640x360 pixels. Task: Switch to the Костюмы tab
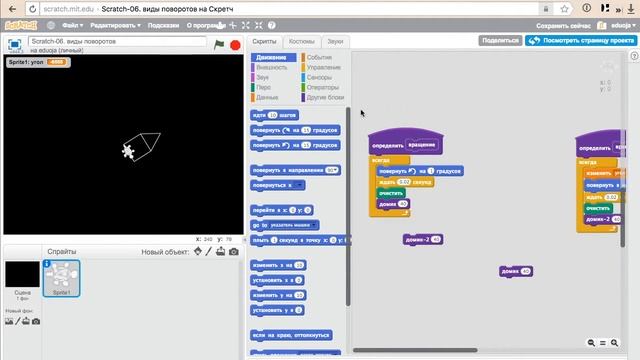click(x=302, y=41)
